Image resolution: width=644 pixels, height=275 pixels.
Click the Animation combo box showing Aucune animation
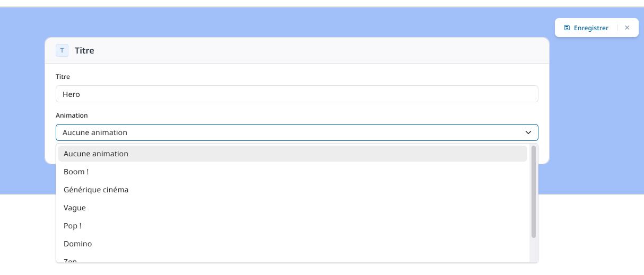pos(286,132)
